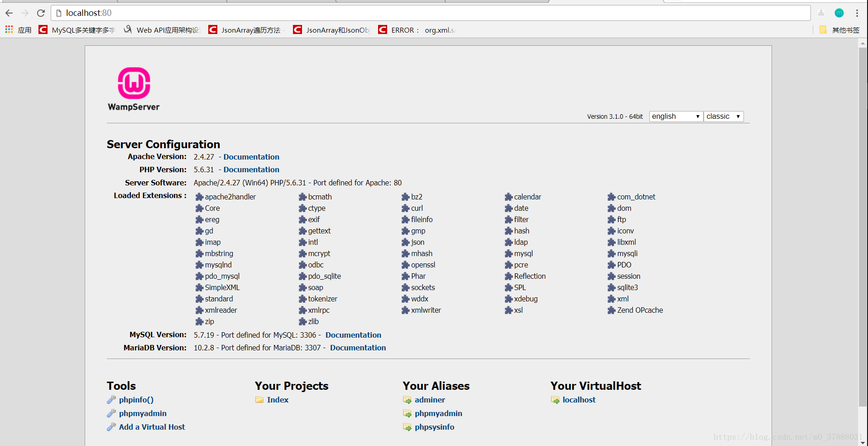Open the phpinfo() tool link

pos(136,400)
